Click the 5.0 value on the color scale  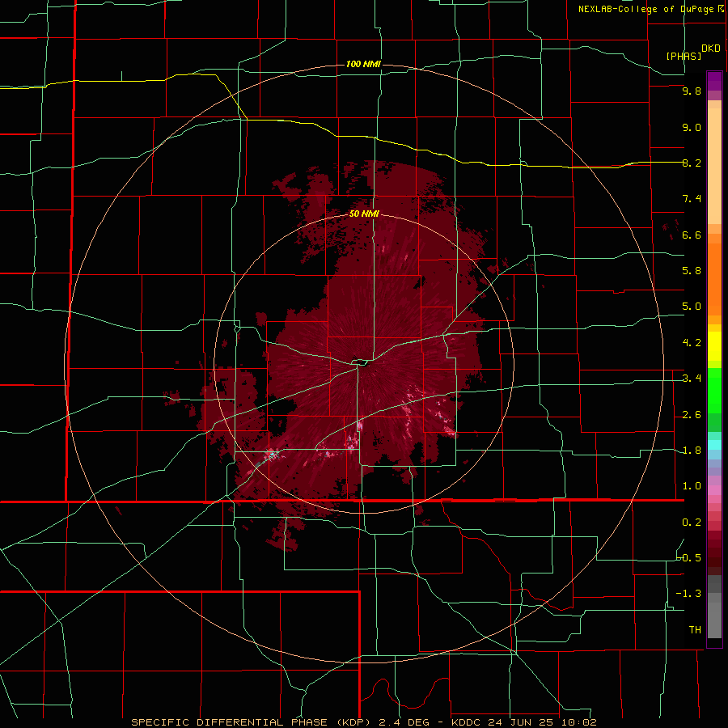pyautogui.click(x=692, y=307)
